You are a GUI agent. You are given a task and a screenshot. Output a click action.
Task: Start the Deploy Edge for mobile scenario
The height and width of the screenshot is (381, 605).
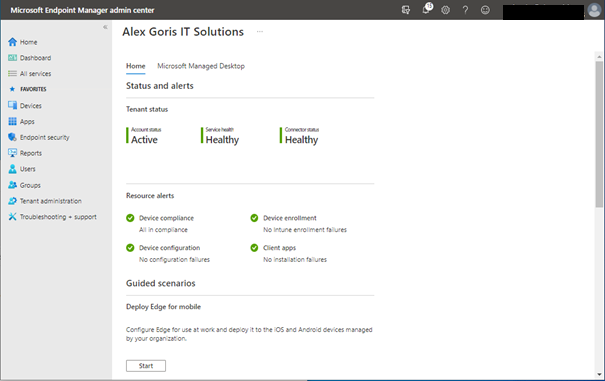(146, 366)
